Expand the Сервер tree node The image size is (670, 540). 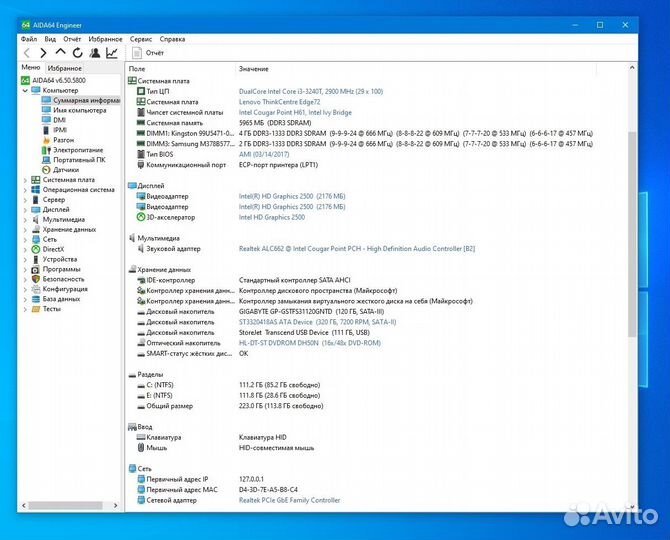[25, 200]
